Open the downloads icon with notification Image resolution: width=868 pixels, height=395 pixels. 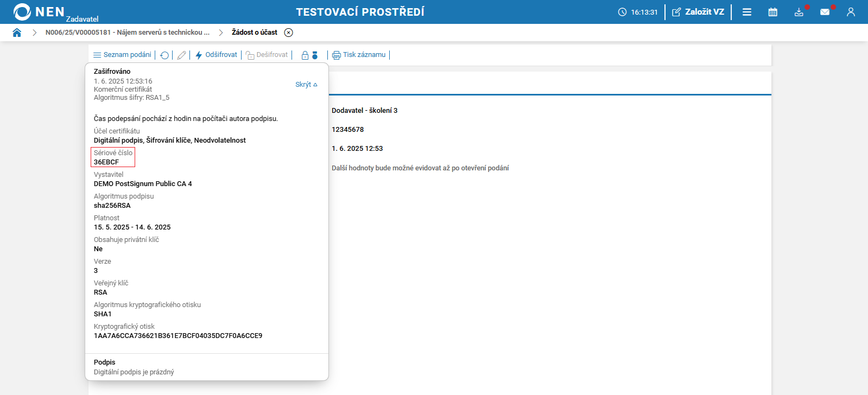click(799, 12)
